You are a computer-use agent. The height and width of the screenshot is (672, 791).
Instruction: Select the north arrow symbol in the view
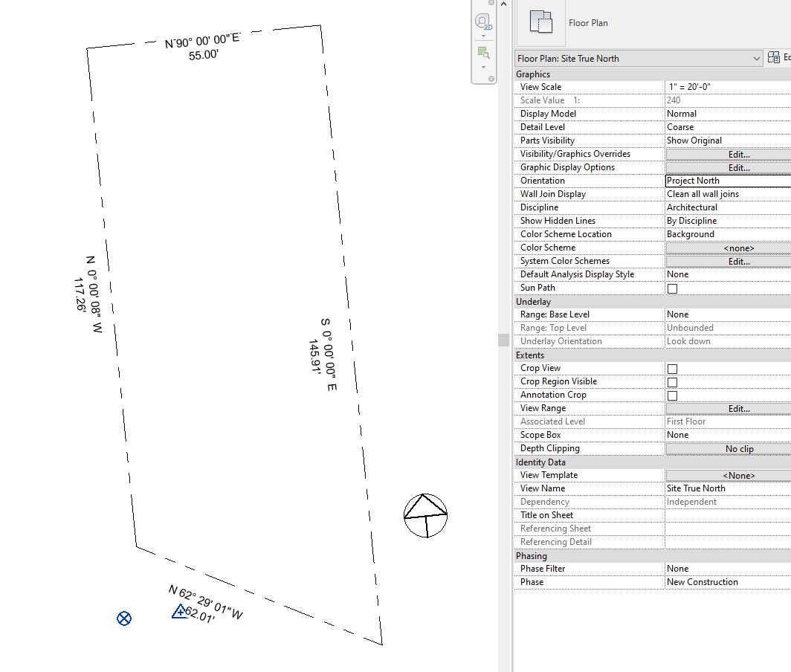[x=425, y=515]
